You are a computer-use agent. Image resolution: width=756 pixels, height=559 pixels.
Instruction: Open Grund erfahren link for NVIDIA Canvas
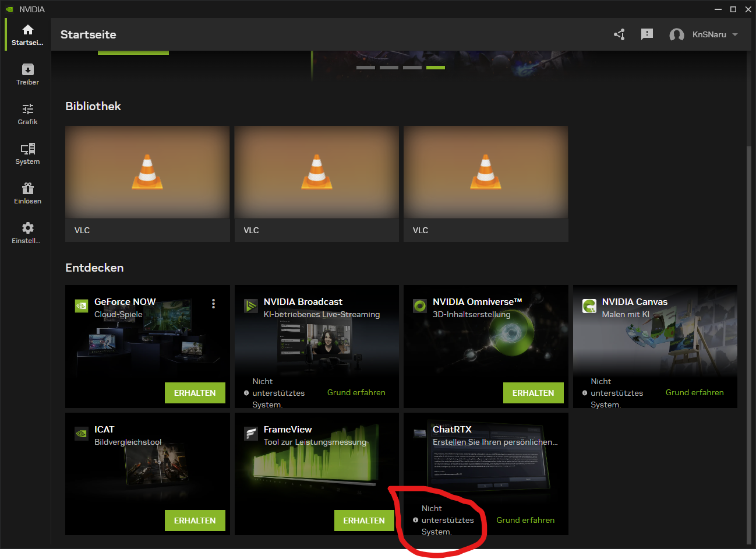click(x=694, y=392)
